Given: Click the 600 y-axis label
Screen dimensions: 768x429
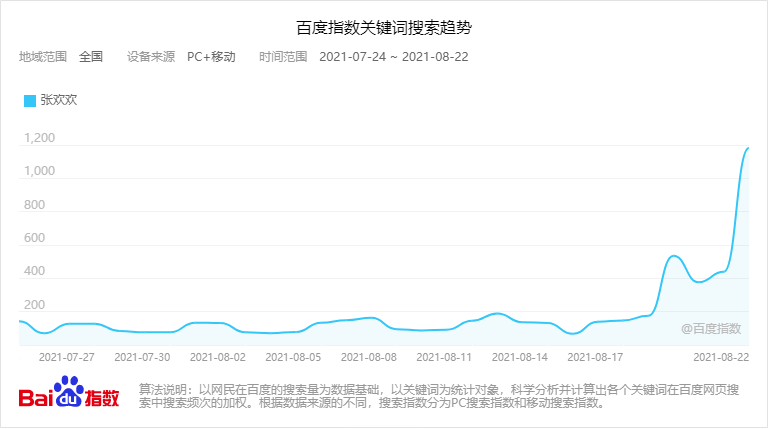Looking at the screenshot, I should [x=34, y=238].
